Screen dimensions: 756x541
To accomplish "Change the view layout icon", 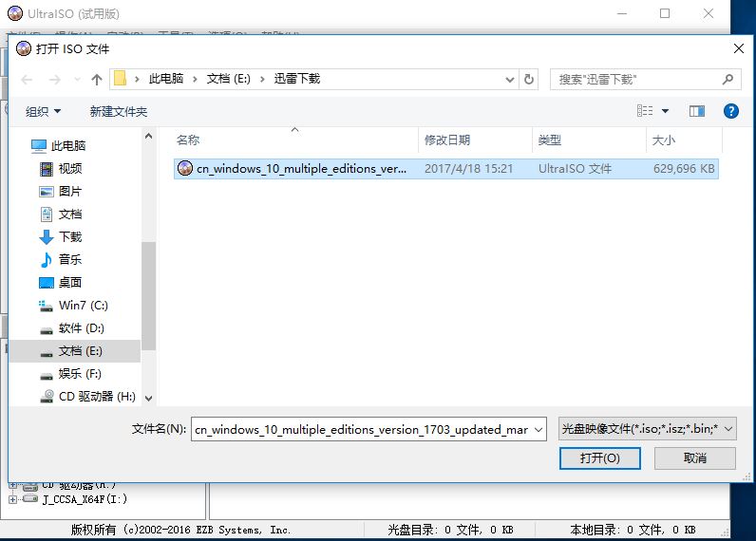I will click(645, 111).
